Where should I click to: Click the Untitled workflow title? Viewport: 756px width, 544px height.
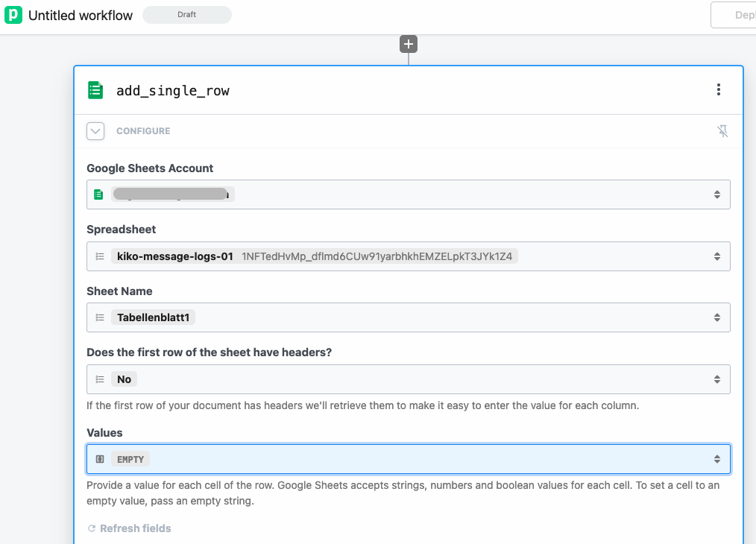pos(81,16)
